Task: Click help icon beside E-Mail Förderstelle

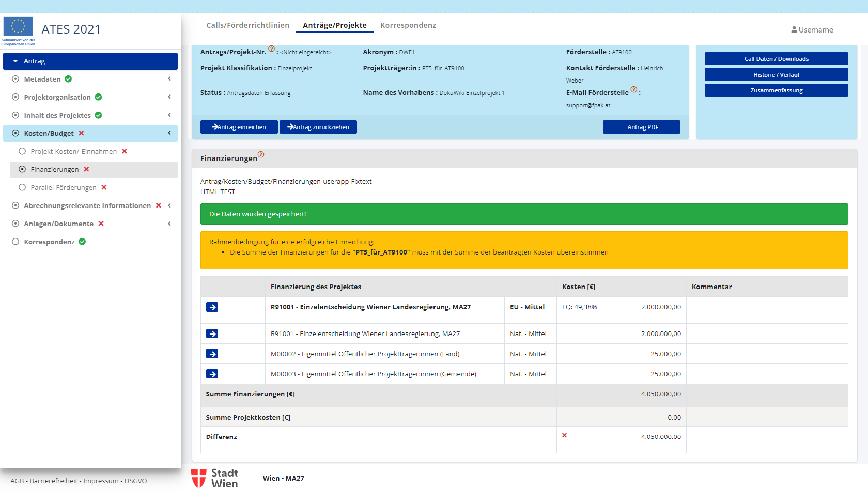Action: point(634,89)
